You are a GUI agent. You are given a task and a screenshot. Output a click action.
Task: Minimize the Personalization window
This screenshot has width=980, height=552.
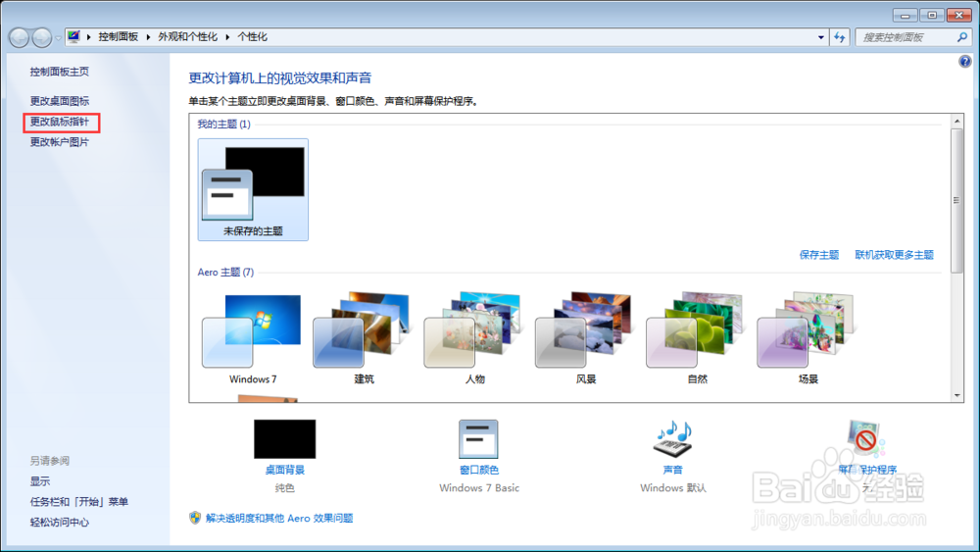905,15
